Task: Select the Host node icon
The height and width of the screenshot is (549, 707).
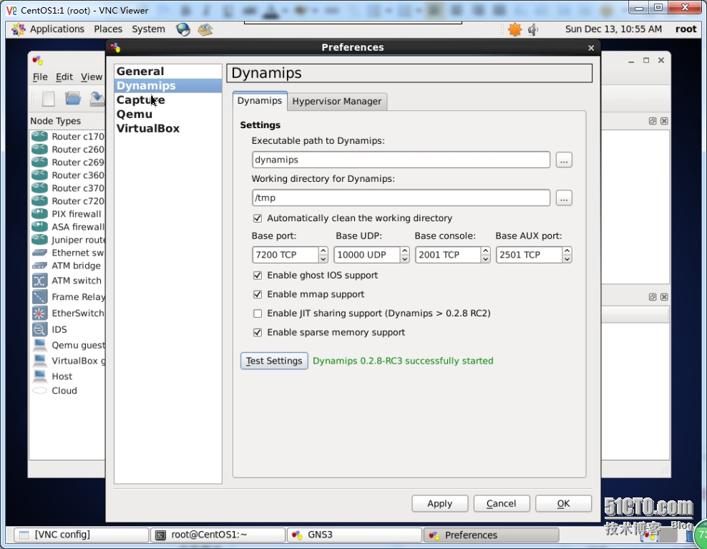Action: click(x=40, y=375)
